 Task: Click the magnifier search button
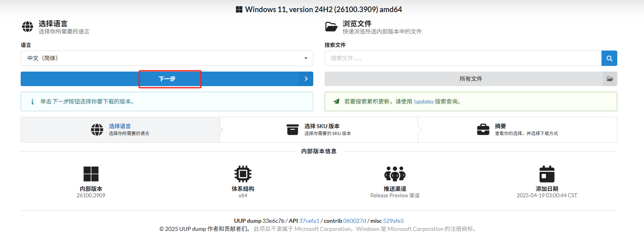coord(609,58)
